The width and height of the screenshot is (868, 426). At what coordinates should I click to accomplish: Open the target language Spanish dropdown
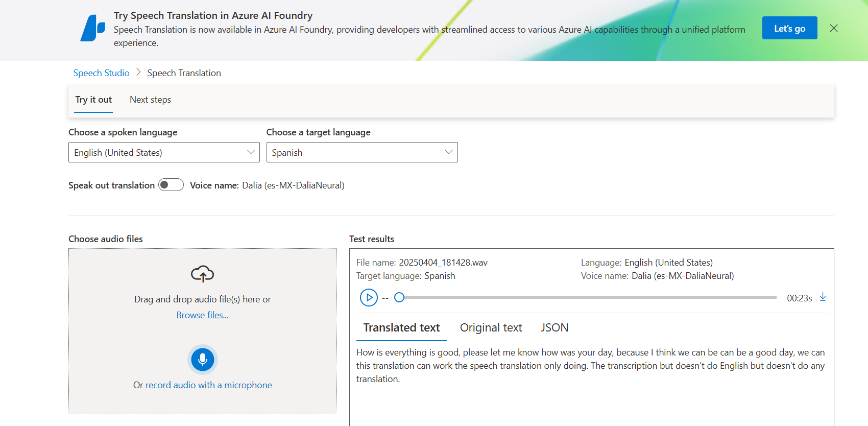click(362, 152)
